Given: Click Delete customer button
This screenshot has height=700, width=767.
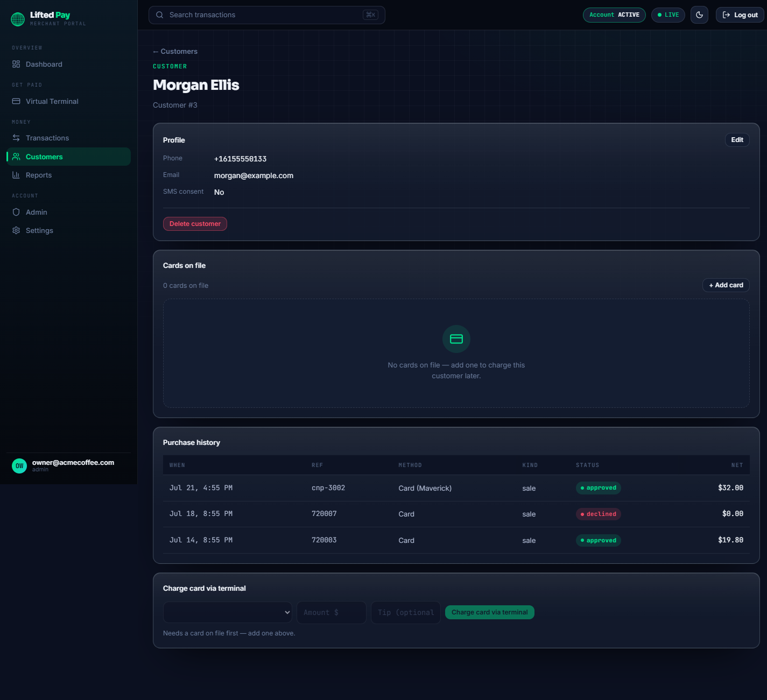Looking at the screenshot, I should (195, 224).
